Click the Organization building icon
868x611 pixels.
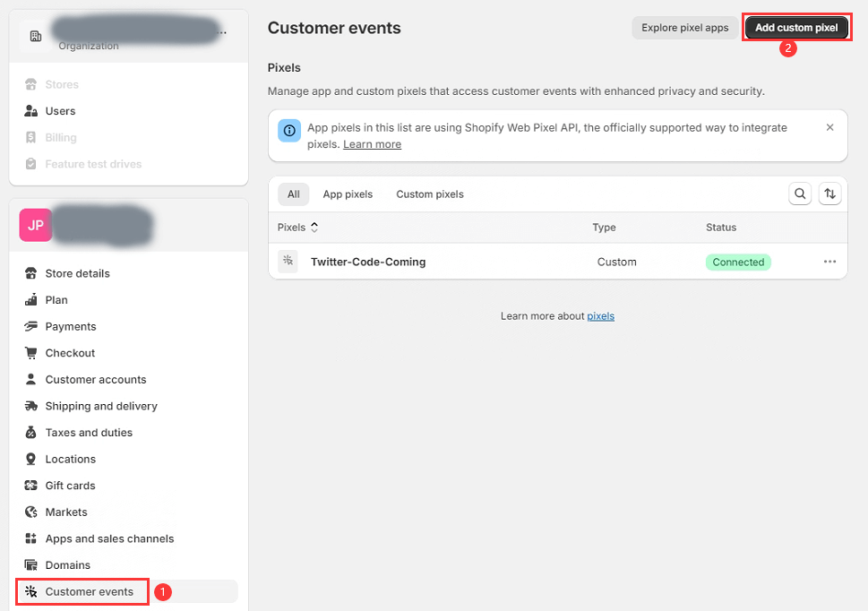point(36,37)
